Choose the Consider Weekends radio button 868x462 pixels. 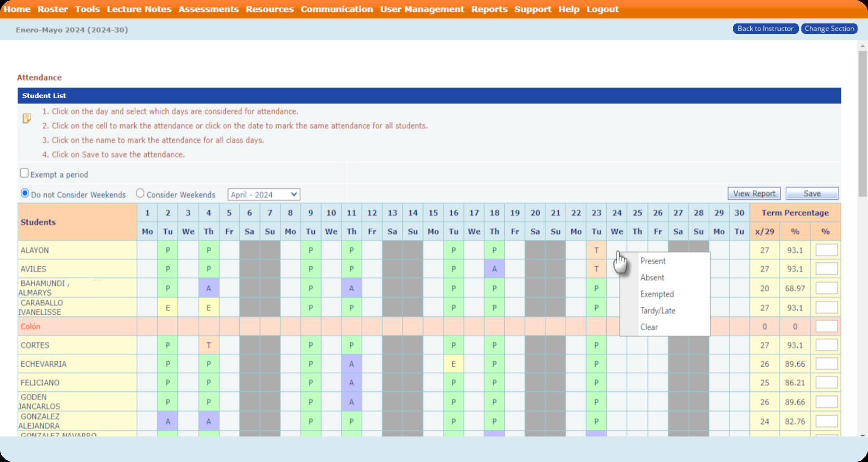click(x=140, y=194)
